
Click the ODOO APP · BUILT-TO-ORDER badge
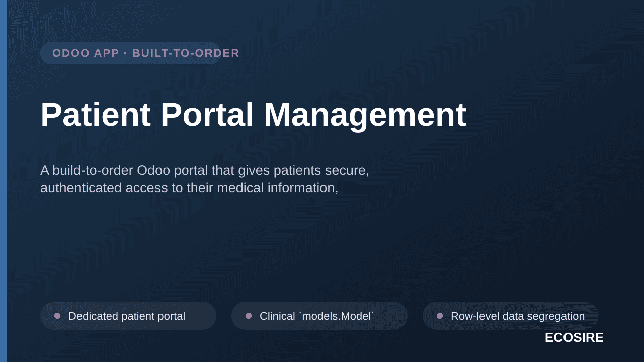pos(131,53)
